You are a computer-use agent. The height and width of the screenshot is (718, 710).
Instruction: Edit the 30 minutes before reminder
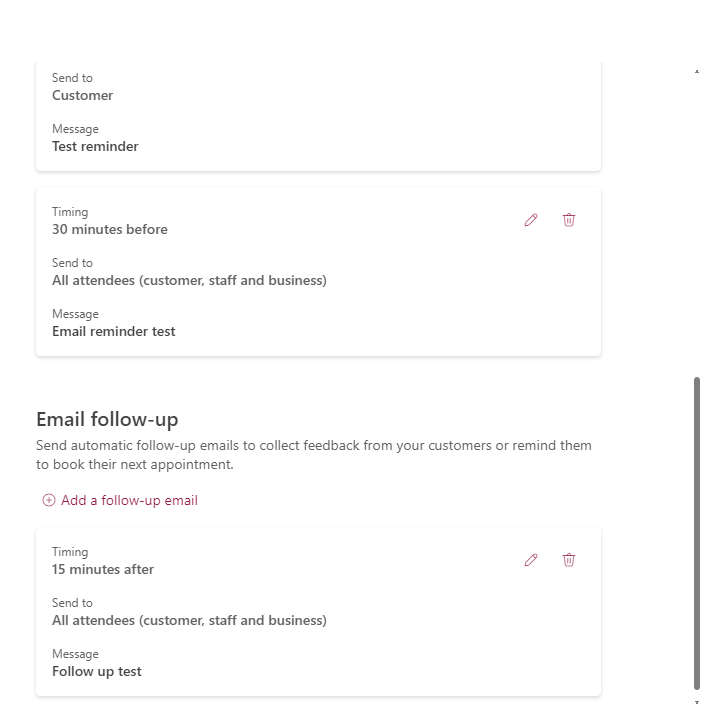point(531,220)
